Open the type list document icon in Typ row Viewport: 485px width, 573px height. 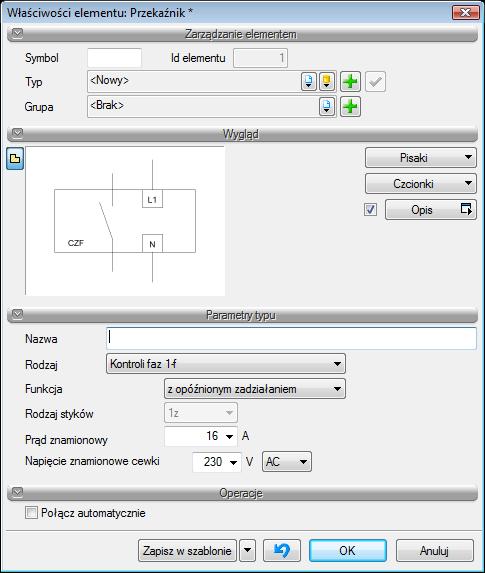pos(308,81)
